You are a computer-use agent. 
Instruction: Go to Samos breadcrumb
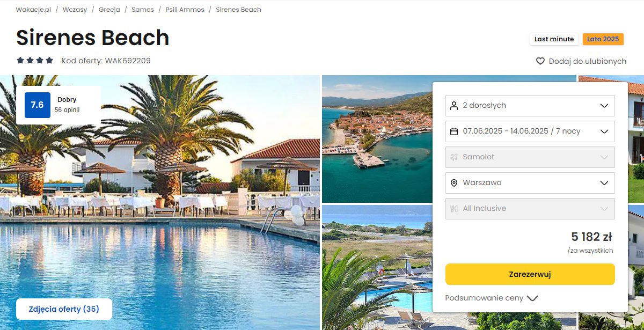coord(143,10)
